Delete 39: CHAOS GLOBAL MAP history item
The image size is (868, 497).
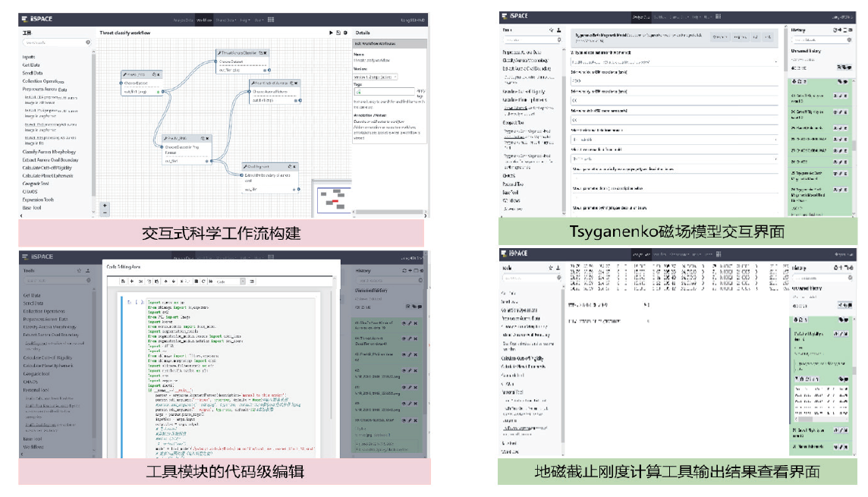416,420
